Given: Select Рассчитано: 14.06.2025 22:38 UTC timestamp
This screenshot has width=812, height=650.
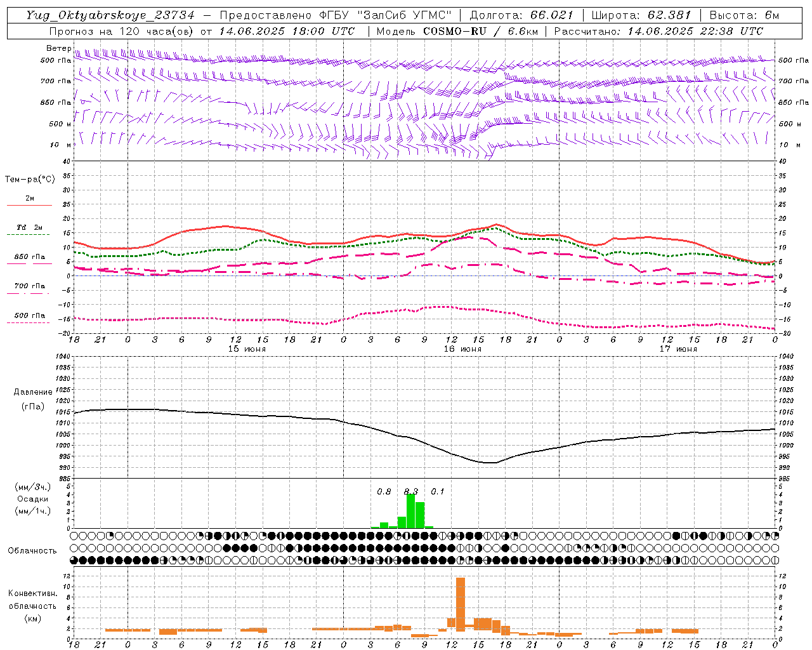Looking at the screenshot, I should (x=658, y=31).
